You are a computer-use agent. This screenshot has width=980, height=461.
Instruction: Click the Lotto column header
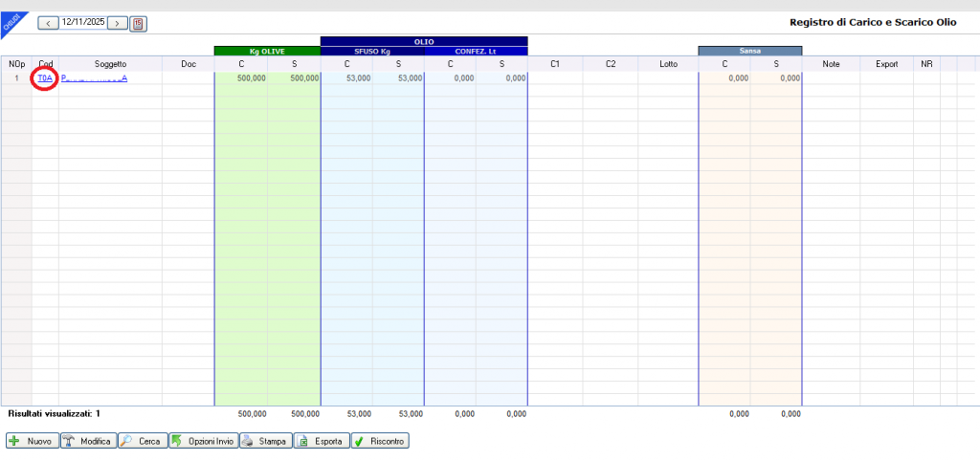click(x=668, y=64)
